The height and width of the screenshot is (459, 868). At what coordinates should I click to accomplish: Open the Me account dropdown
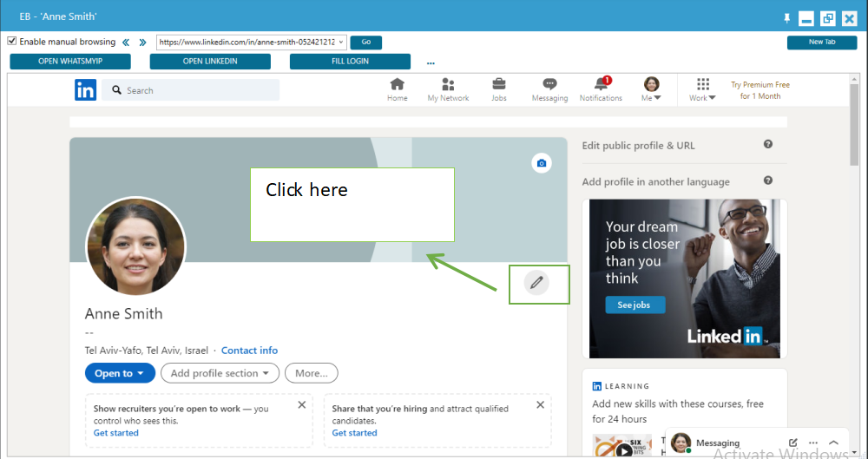tap(651, 89)
